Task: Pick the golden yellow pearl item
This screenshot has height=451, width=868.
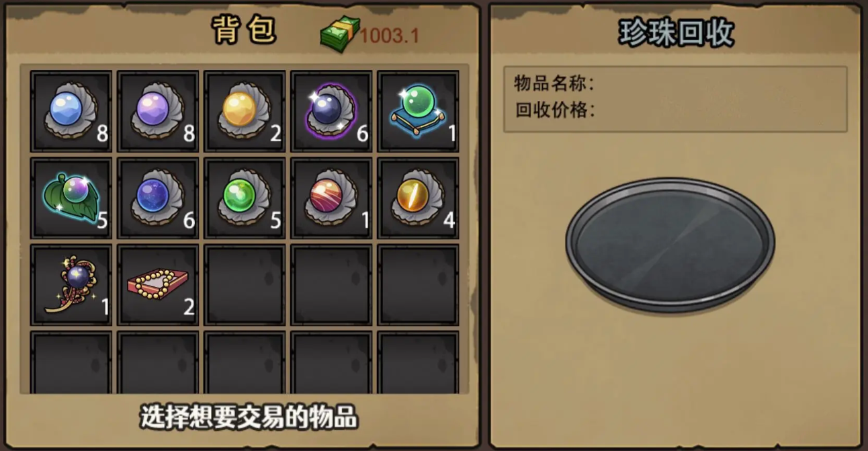Action: 245,112
